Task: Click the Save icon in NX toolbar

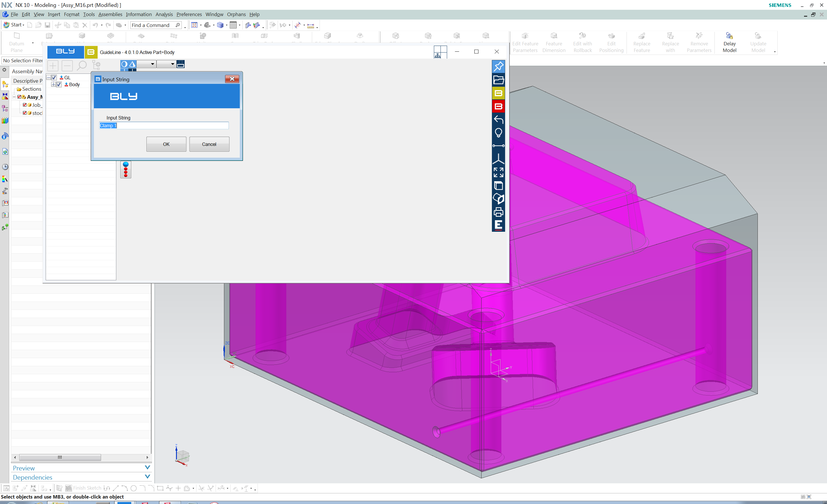Action: pyautogui.click(x=47, y=25)
